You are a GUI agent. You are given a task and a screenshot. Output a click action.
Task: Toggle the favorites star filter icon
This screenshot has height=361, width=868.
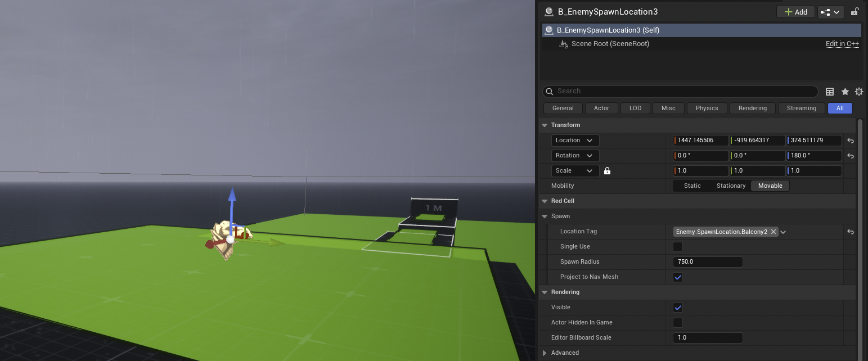(845, 92)
